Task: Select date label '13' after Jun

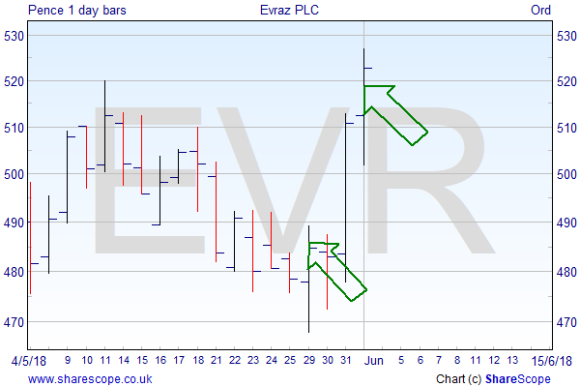Action: pos(513,360)
